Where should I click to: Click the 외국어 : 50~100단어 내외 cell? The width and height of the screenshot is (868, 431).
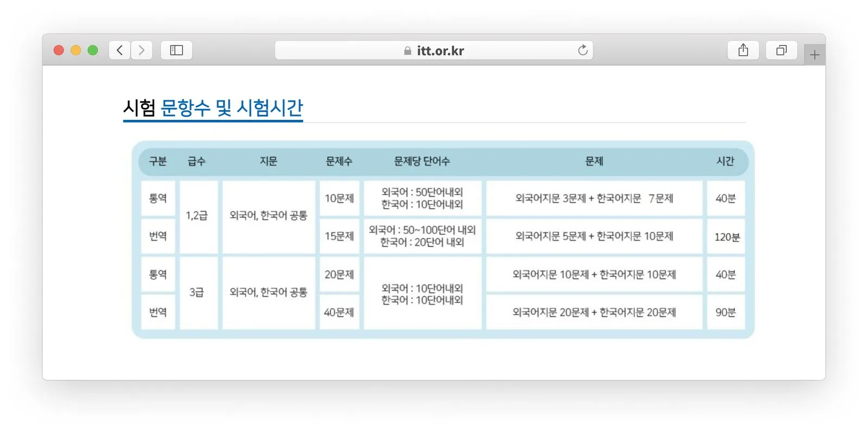(x=423, y=236)
